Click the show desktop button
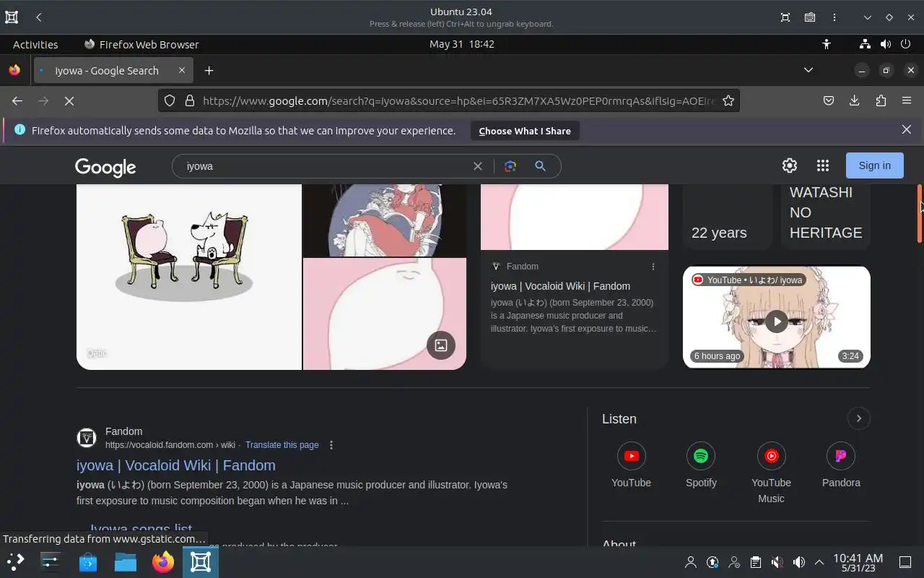 (905, 562)
